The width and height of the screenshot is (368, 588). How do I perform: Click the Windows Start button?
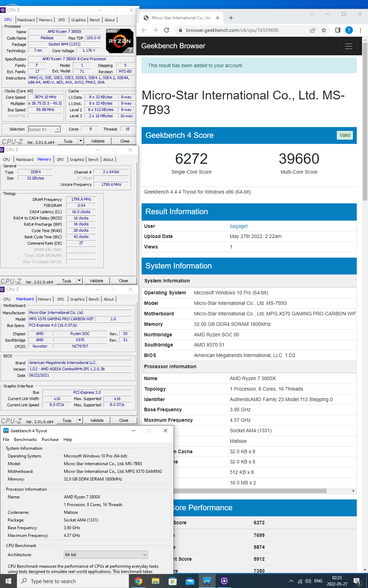click(x=8, y=581)
